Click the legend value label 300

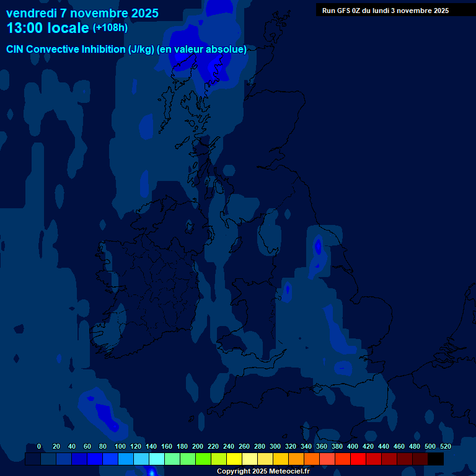(x=275, y=446)
